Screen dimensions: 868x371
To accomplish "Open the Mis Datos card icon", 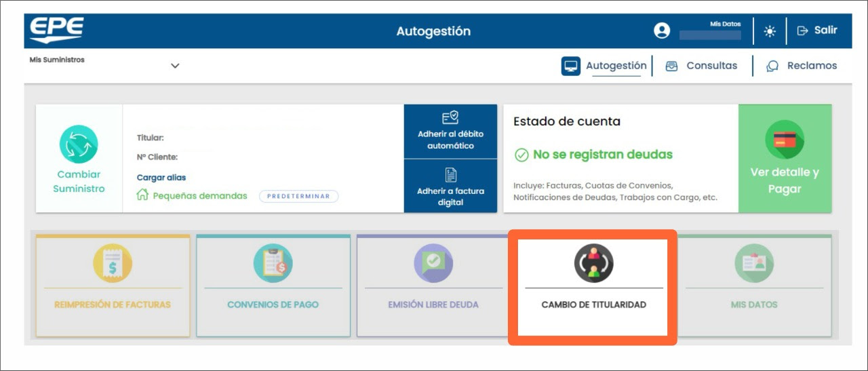I will point(754,263).
